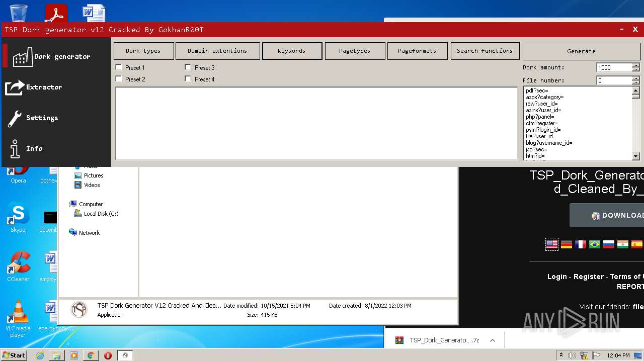The height and width of the screenshot is (362, 644).
Task: Open the Search functions tab
Action: pyautogui.click(x=485, y=51)
